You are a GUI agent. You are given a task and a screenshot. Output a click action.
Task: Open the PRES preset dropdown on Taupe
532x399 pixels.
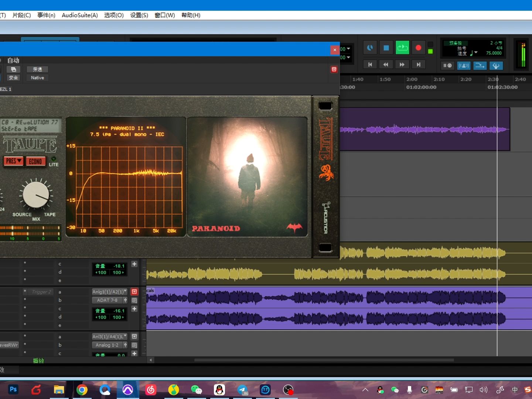click(x=14, y=161)
